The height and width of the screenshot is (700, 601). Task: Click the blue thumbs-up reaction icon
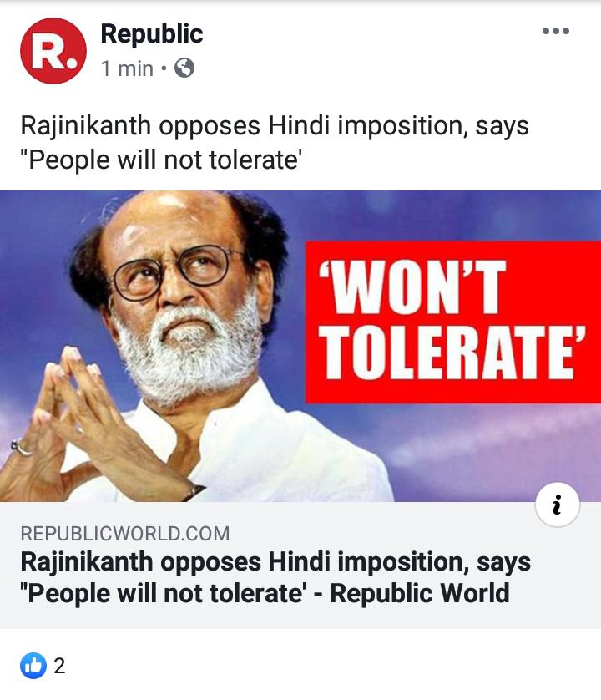tap(33, 666)
